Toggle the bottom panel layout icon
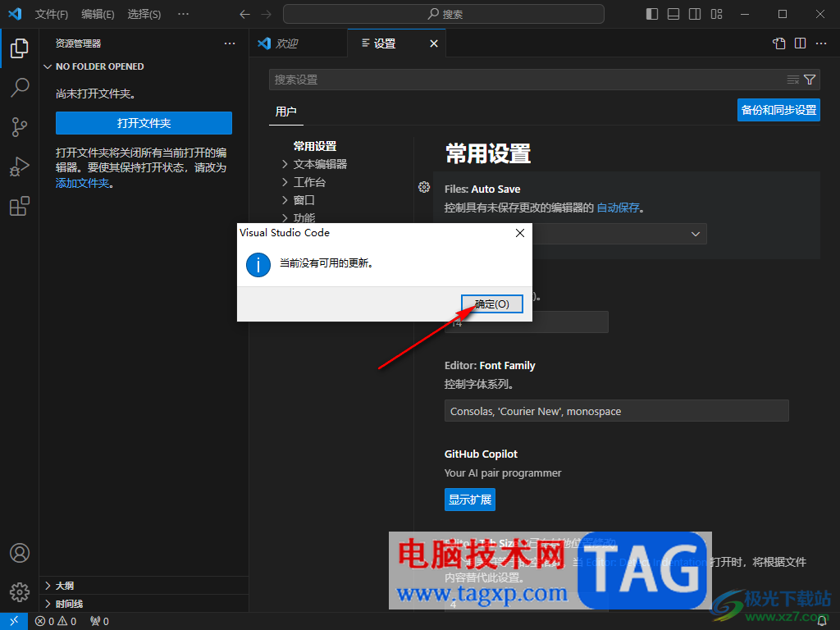The height and width of the screenshot is (630, 840). click(x=673, y=15)
